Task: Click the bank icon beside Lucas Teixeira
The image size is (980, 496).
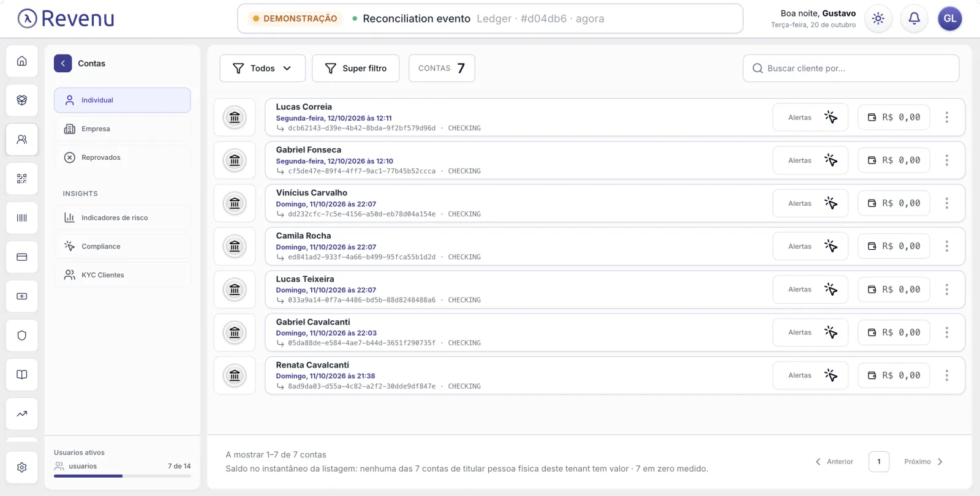Action: (x=235, y=290)
